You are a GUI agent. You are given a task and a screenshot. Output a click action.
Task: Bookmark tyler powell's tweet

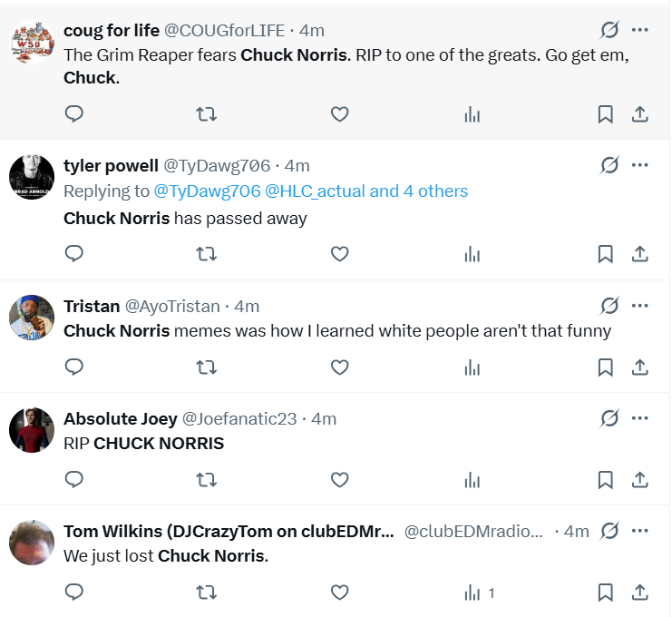point(605,254)
